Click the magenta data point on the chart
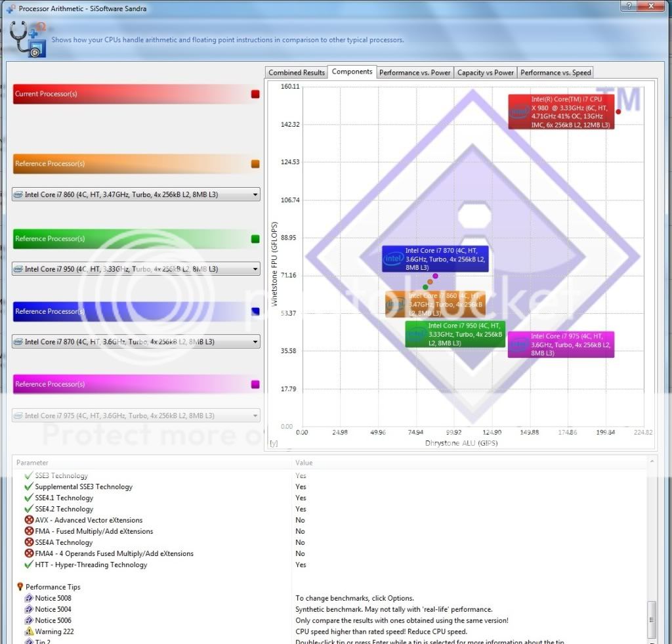Viewport: 672px width, 644px height. pyautogui.click(x=436, y=276)
